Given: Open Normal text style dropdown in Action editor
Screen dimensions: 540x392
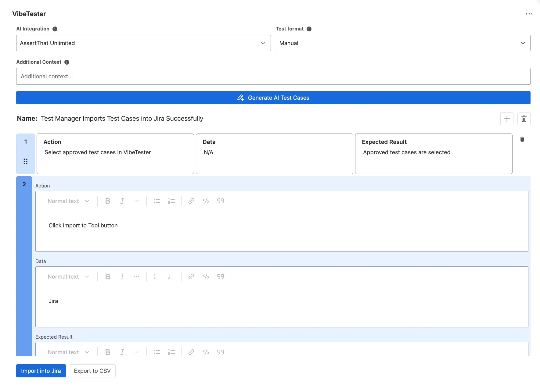Looking at the screenshot, I should [68, 201].
